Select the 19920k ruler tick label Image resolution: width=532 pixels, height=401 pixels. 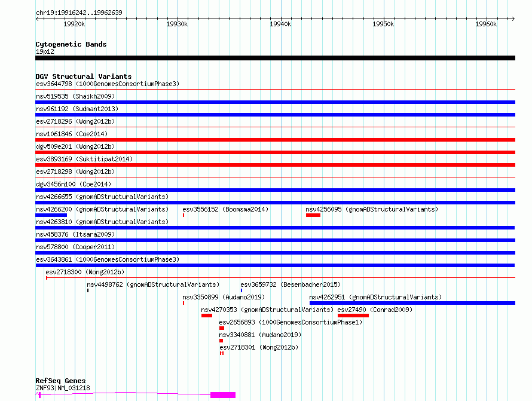pos(74,24)
